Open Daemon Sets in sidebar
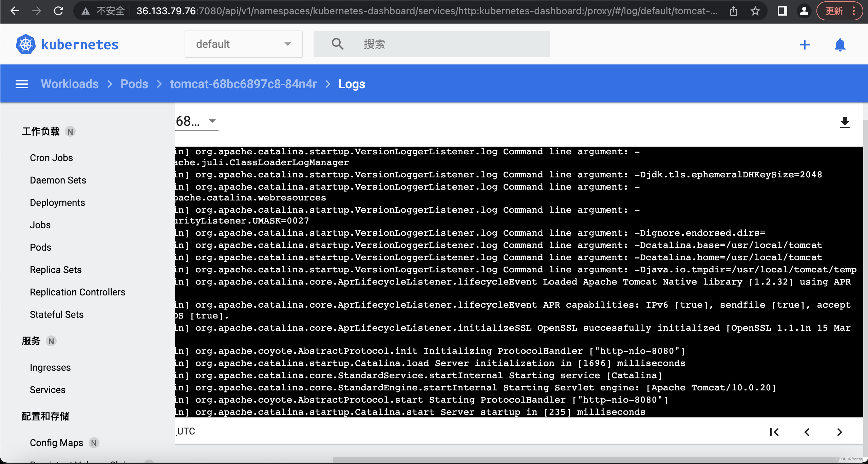Viewport: 868px width, 464px height. [58, 180]
